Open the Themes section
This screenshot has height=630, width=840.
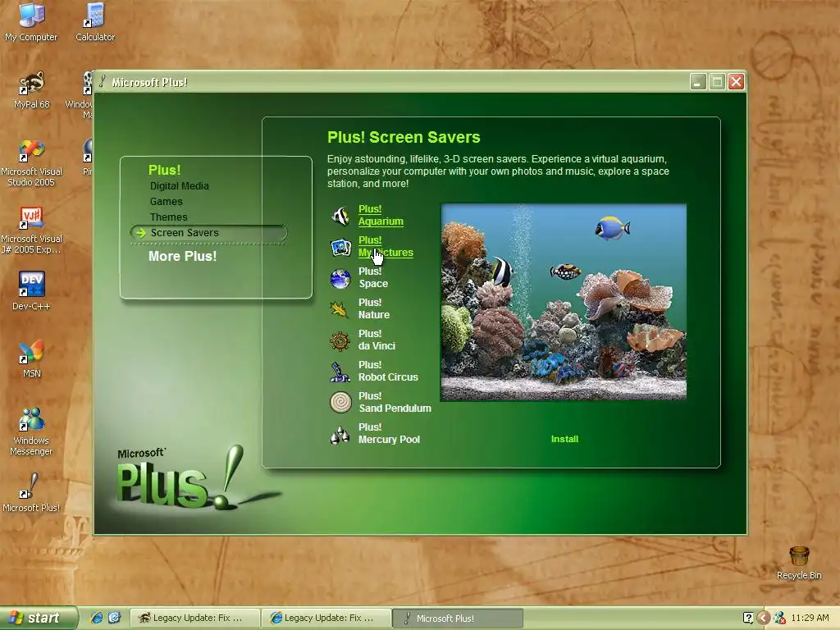click(169, 217)
